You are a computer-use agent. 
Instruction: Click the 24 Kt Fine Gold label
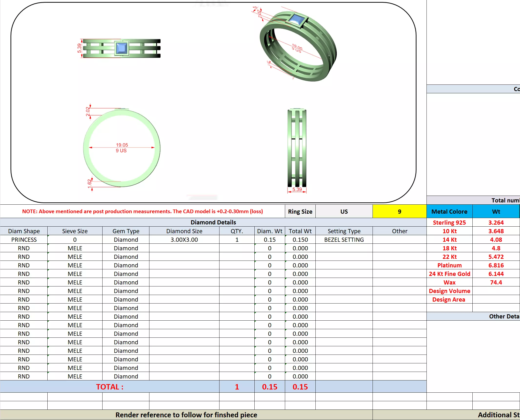click(x=449, y=274)
